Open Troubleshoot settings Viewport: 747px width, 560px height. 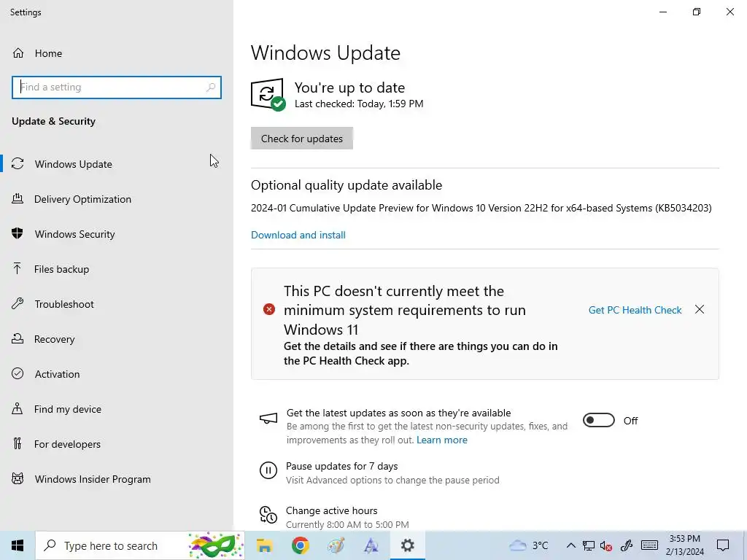coord(117,304)
